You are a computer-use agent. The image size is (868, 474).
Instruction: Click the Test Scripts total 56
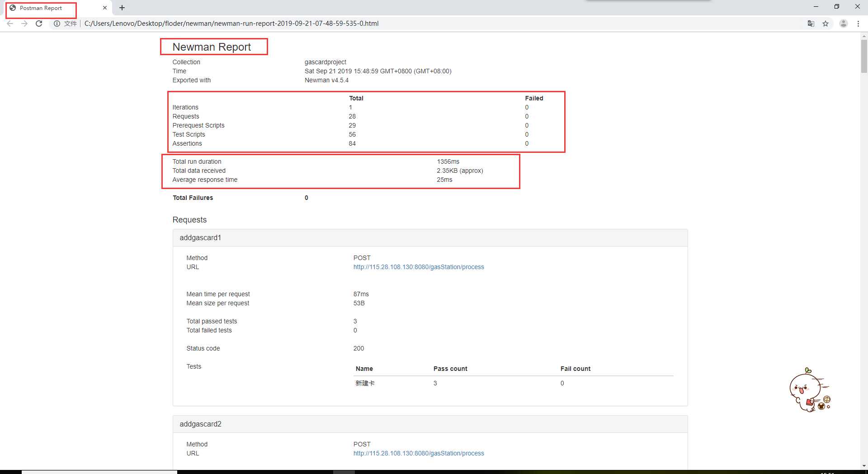pos(352,134)
